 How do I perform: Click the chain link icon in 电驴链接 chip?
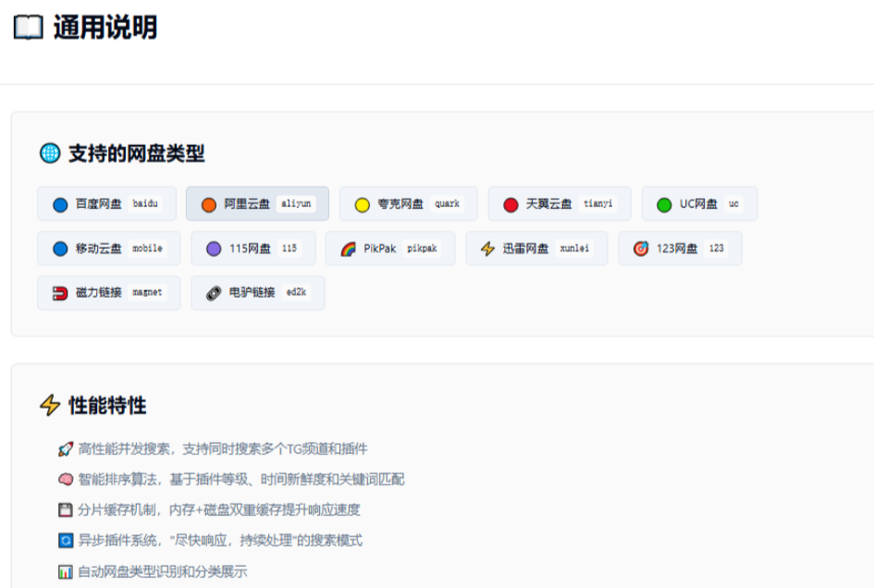point(214,292)
